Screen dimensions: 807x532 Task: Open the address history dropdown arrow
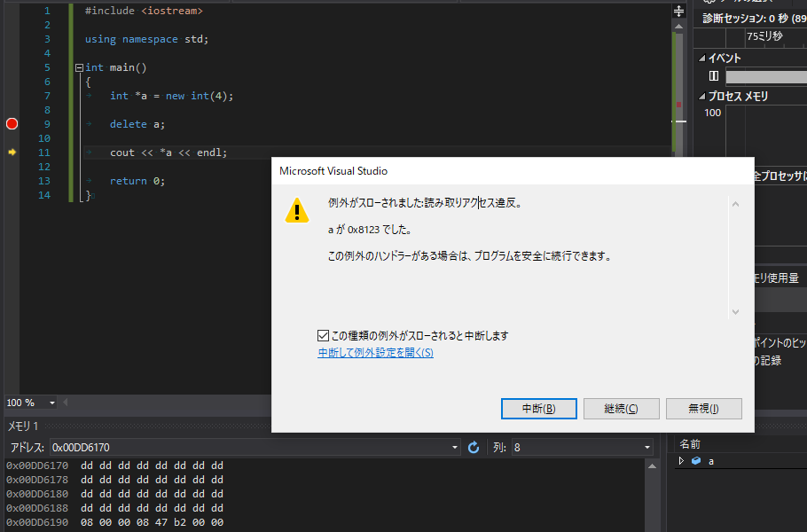[x=454, y=448]
